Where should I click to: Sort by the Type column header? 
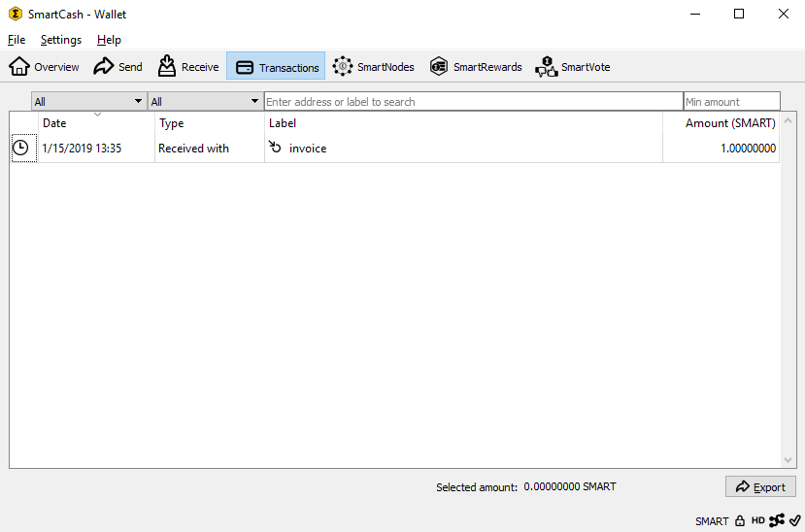(210, 123)
